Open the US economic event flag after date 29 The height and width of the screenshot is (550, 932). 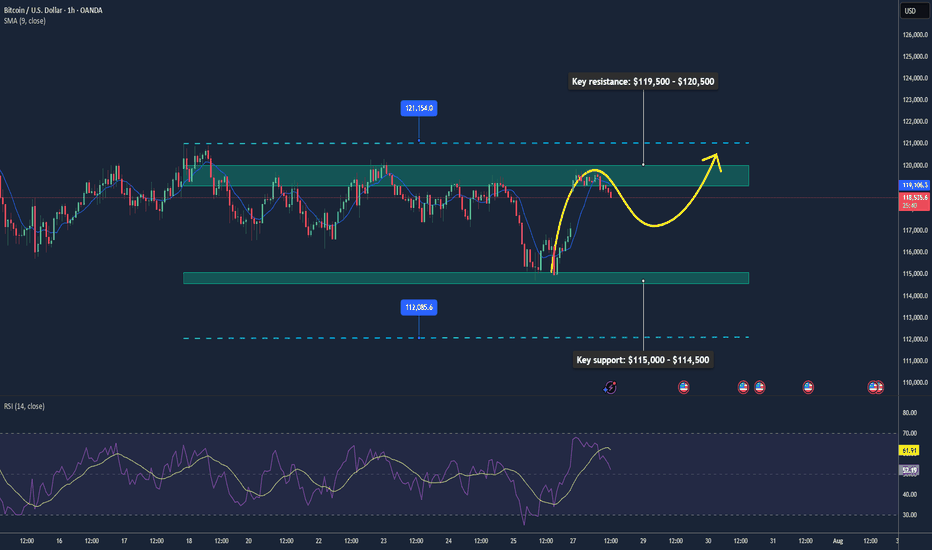coord(684,388)
